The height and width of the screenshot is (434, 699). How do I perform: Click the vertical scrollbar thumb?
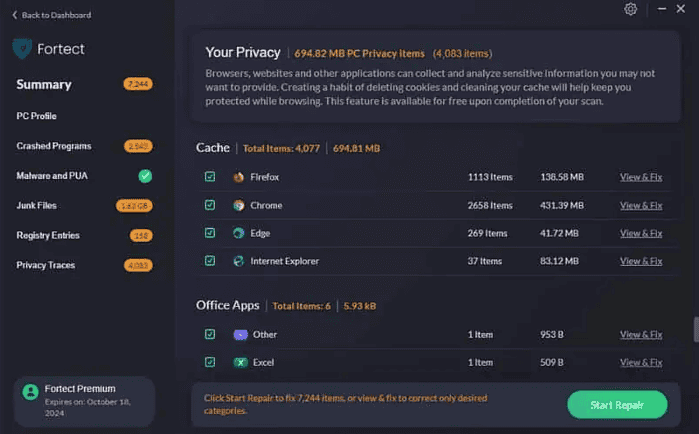point(695,330)
